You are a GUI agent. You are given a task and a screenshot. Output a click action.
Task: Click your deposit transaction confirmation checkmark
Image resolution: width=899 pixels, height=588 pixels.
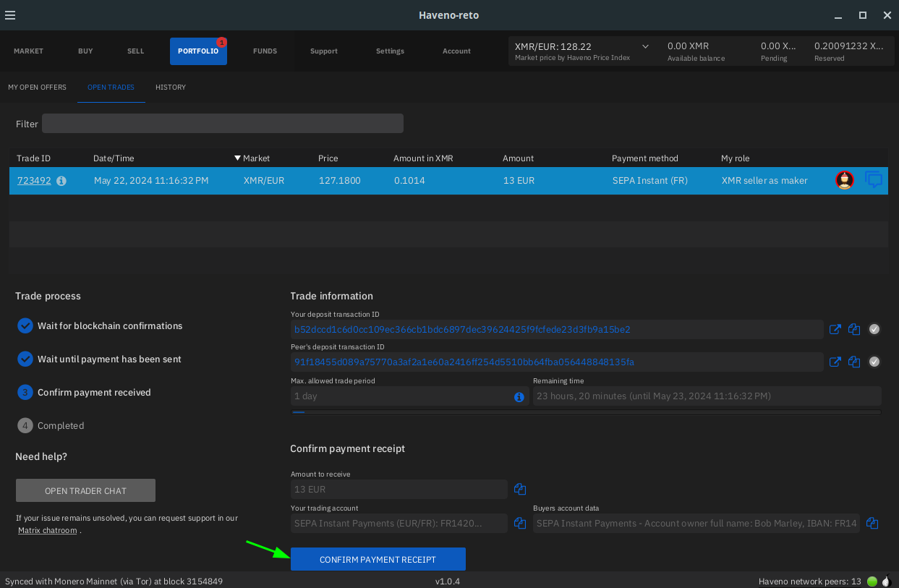tap(874, 329)
